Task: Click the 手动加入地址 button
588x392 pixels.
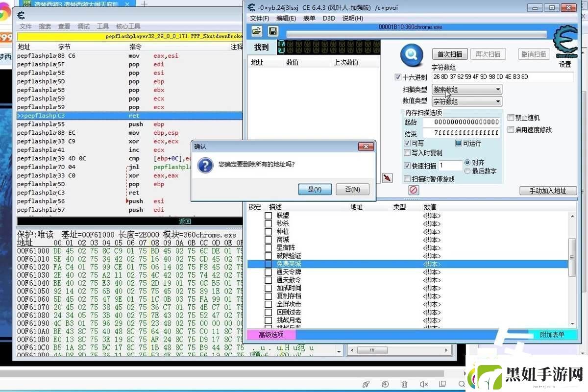Action: coord(548,191)
